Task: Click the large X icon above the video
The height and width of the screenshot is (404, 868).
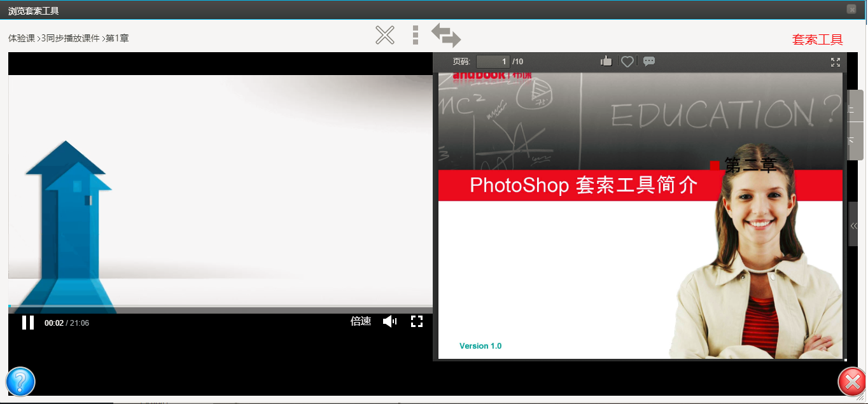Action: point(385,36)
